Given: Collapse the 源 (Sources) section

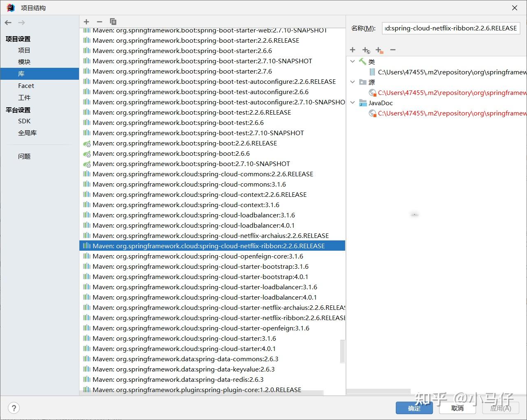Looking at the screenshot, I should point(353,82).
